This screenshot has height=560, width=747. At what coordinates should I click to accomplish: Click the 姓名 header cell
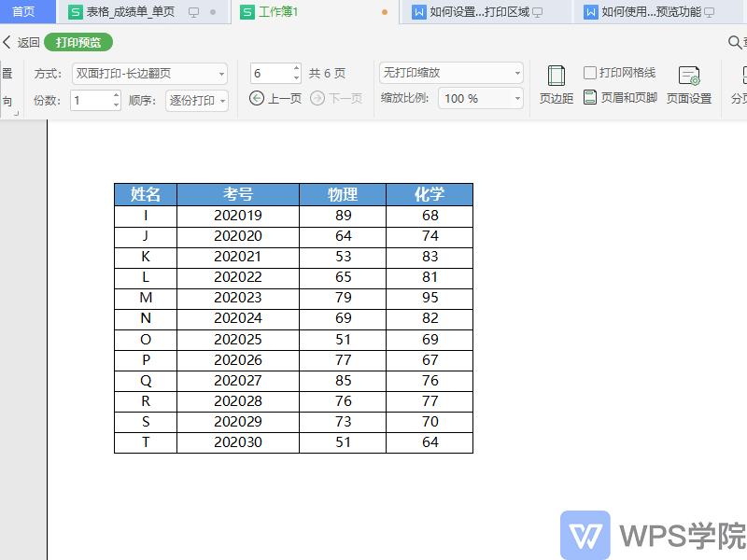coord(146,194)
